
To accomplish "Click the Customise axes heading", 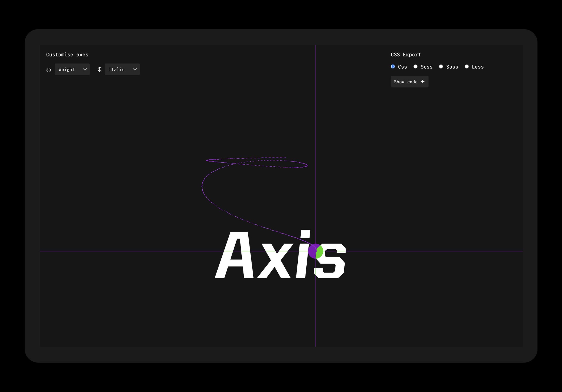I will pos(67,55).
